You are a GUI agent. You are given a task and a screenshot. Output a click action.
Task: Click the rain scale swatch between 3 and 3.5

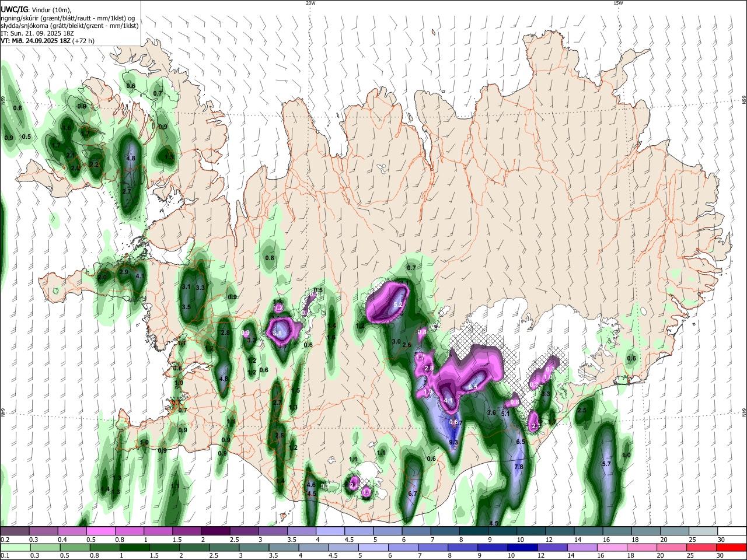click(x=254, y=547)
